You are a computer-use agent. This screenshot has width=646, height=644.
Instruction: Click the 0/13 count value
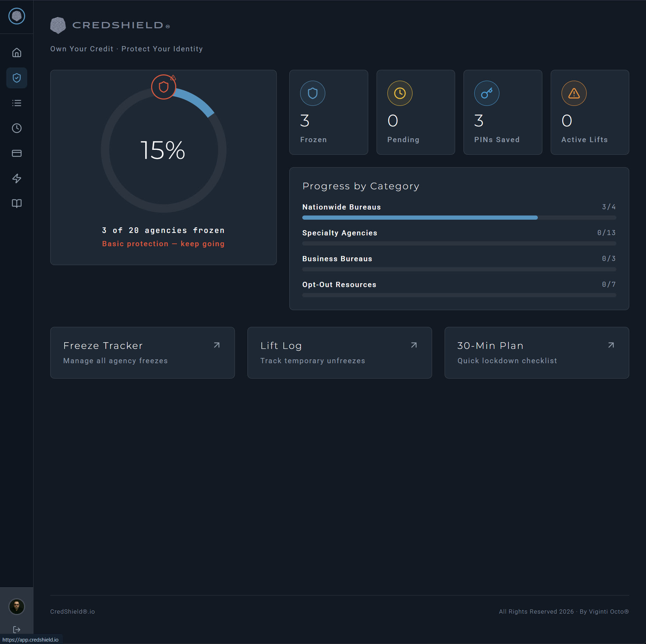(x=607, y=233)
